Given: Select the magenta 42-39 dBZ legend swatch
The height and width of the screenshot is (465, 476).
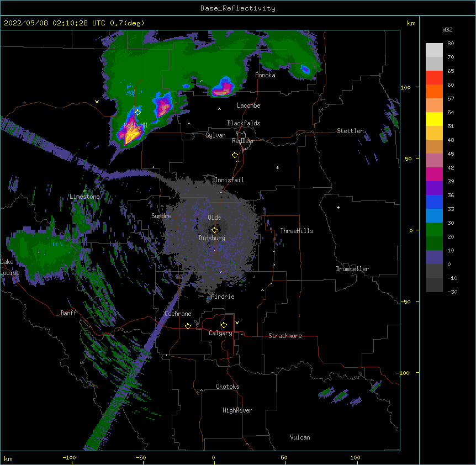Looking at the screenshot, I should 434,174.
